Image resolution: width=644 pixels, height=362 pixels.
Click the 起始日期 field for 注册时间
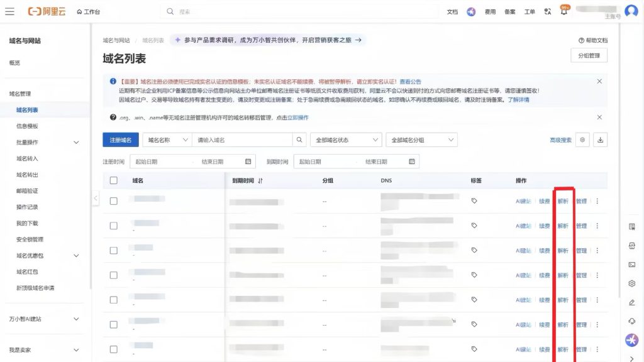pos(157,162)
